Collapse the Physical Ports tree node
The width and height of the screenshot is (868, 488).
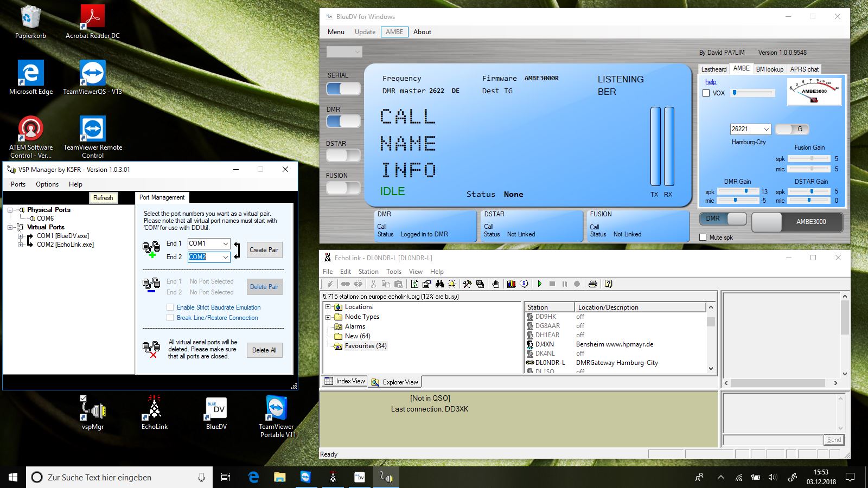click(10, 210)
